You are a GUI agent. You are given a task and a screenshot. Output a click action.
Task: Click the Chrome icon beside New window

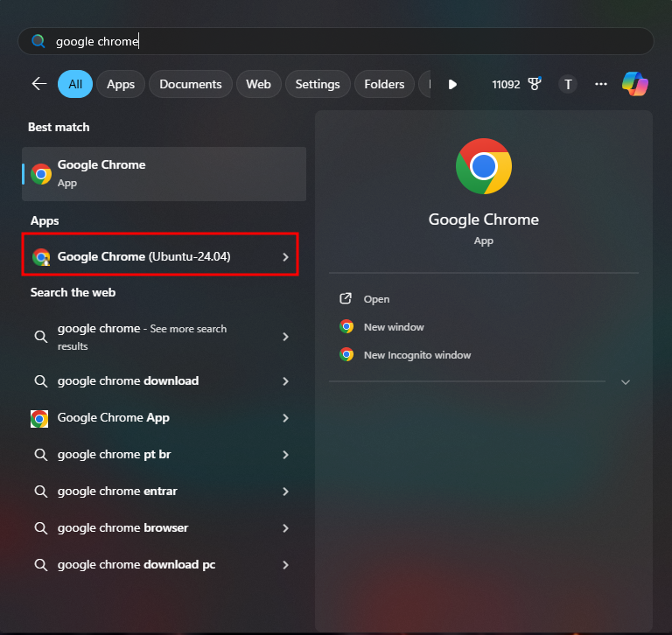tap(346, 326)
